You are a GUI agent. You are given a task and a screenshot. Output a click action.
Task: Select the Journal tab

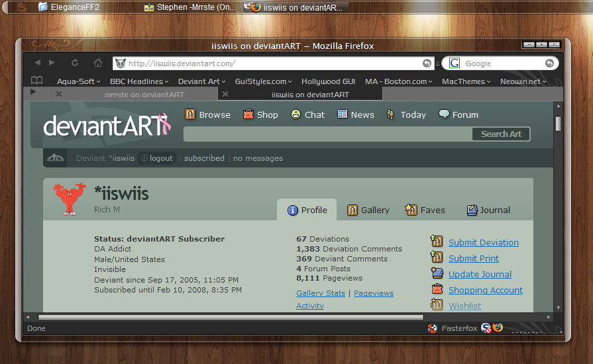tap(488, 210)
